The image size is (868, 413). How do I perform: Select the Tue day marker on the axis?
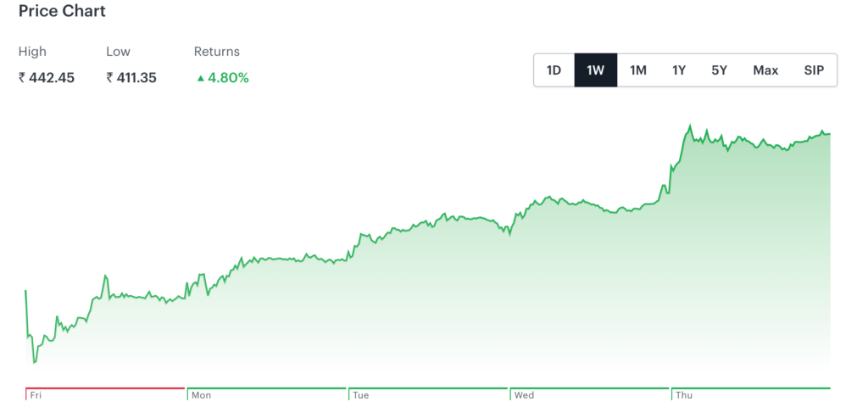pos(361,395)
